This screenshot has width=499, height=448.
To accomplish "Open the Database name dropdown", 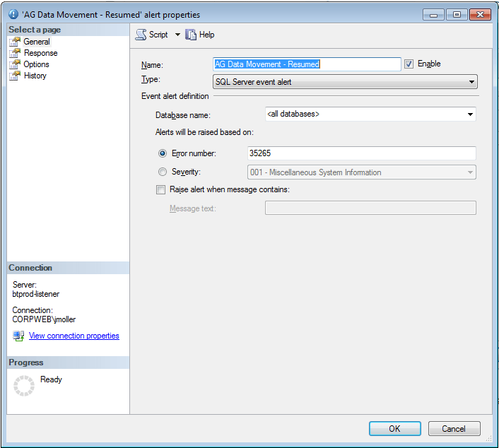I will tap(470, 114).
